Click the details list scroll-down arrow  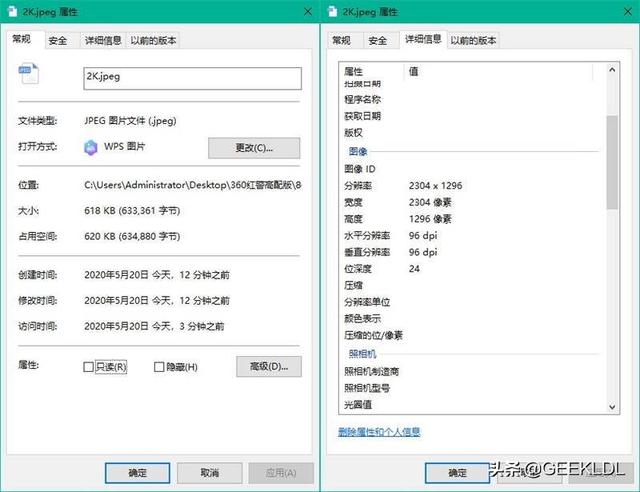point(612,405)
